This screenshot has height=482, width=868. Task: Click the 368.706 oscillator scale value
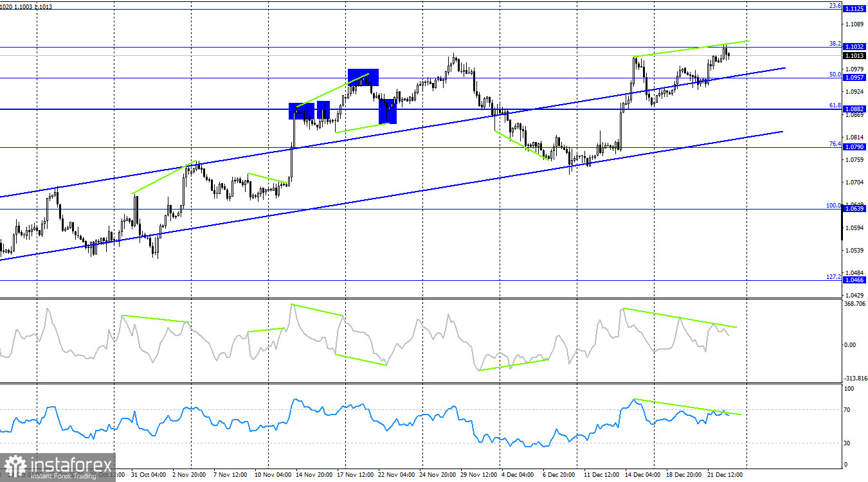[x=856, y=304]
